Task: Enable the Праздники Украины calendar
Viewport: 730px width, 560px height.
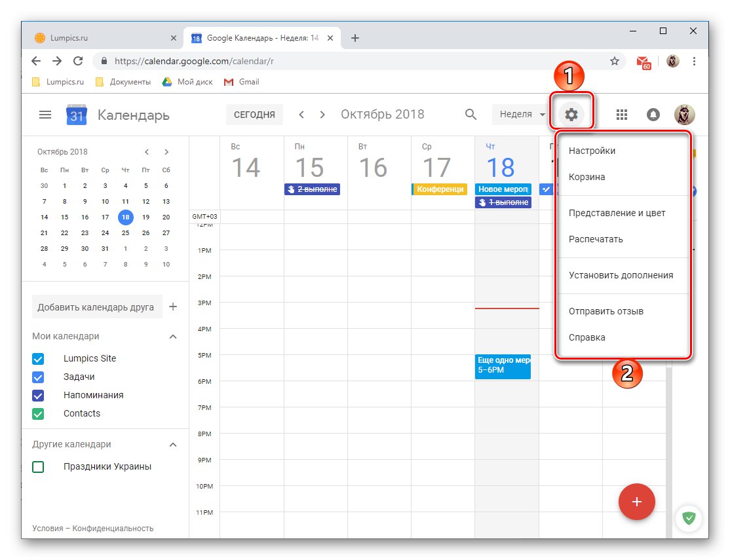Action: coord(38,466)
